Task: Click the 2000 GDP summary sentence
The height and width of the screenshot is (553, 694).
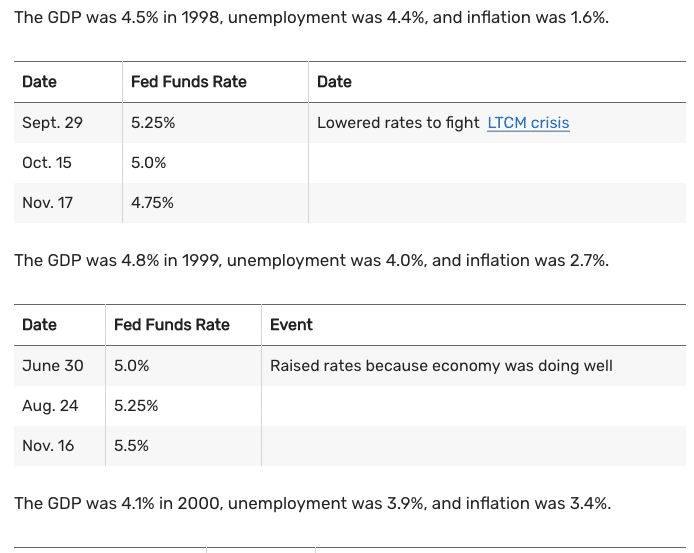Action: pos(312,503)
